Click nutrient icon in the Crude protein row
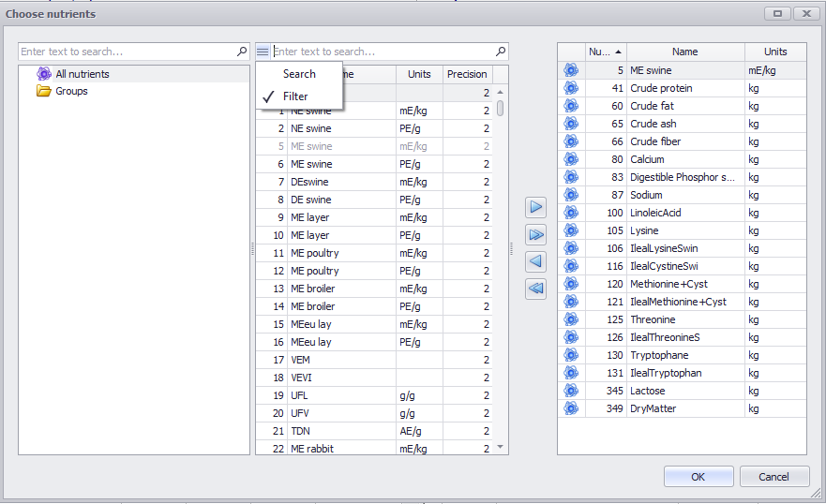The image size is (826, 504). click(571, 88)
